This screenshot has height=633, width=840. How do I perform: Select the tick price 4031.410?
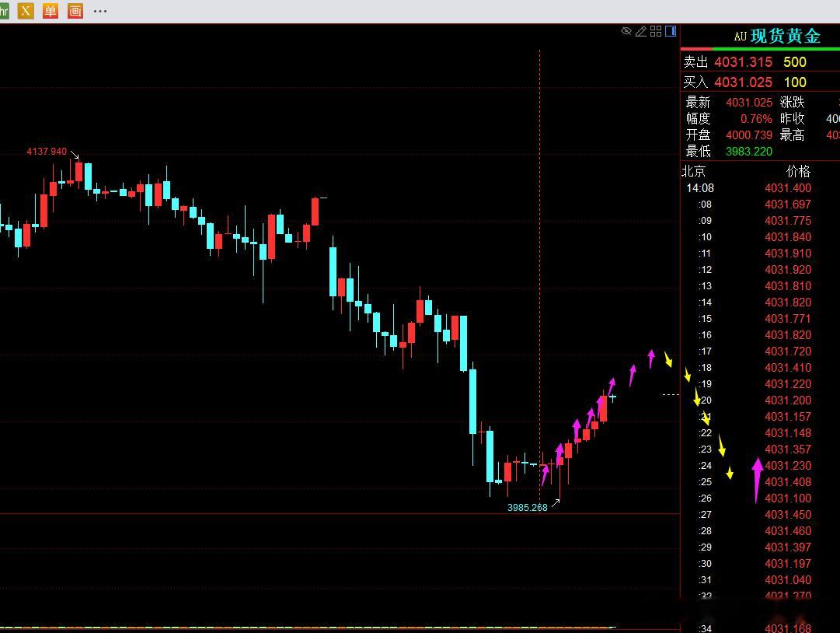tap(788, 368)
